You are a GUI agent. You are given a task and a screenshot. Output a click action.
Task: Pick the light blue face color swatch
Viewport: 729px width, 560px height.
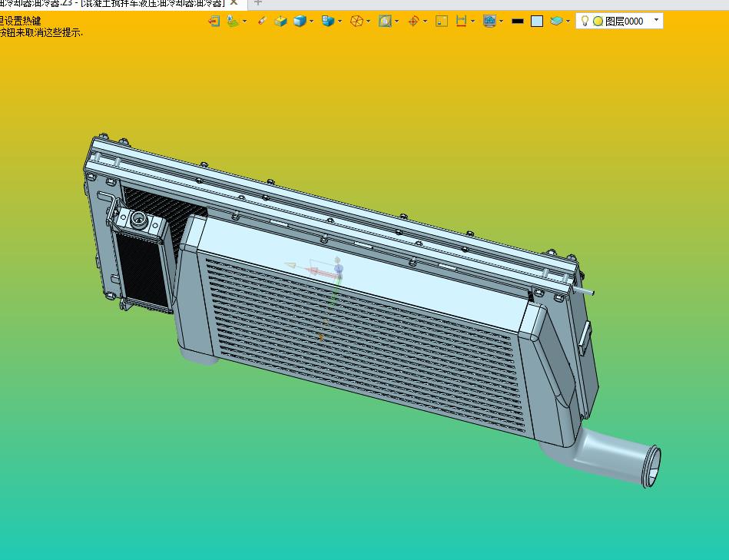(x=537, y=22)
